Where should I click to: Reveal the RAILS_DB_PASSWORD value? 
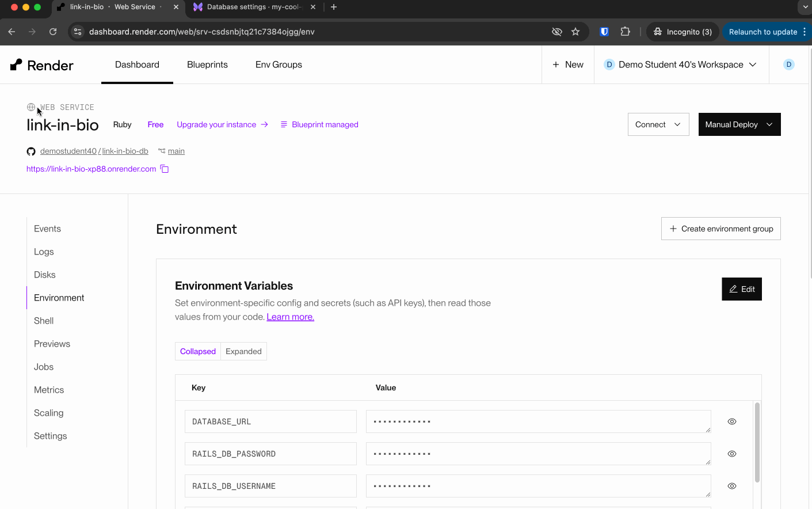[732, 454]
